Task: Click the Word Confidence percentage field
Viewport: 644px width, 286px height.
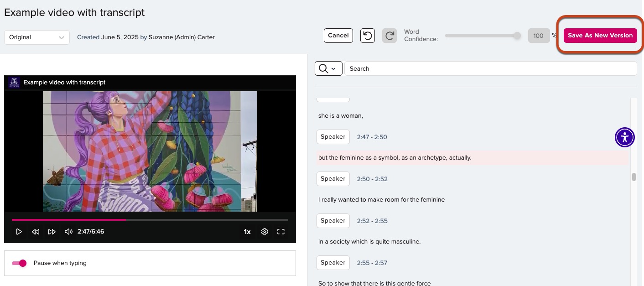Action: click(539, 36)
